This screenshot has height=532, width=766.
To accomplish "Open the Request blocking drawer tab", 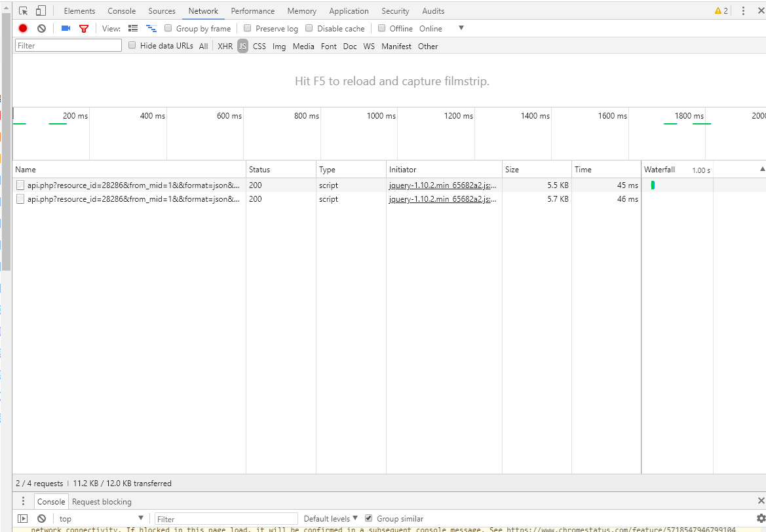I will pyautogui.click(x=102, y=501).
